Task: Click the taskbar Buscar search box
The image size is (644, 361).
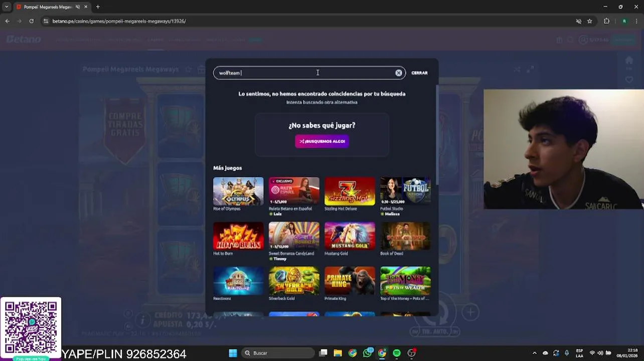Action: point(277,353)
